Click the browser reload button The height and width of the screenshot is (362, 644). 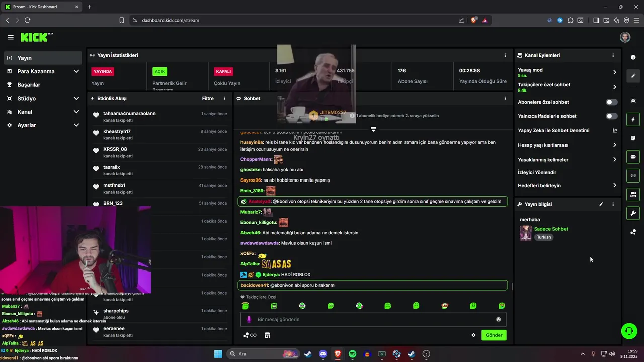point(27,20)
